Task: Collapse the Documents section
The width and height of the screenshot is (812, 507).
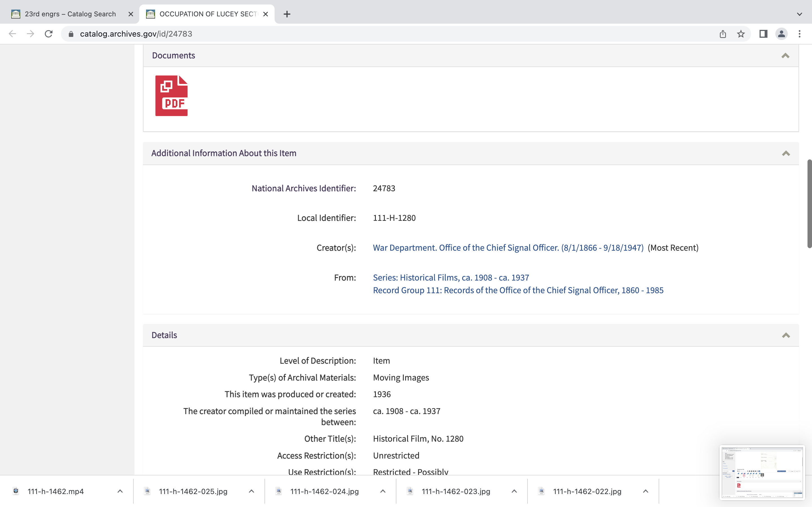Action: (785, 56)
